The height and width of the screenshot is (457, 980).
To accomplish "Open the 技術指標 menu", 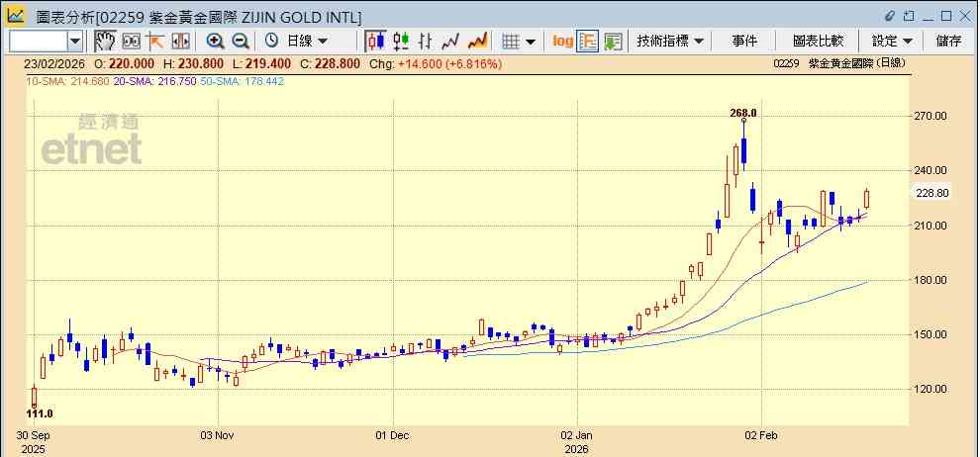I will (x=670, y=42).
